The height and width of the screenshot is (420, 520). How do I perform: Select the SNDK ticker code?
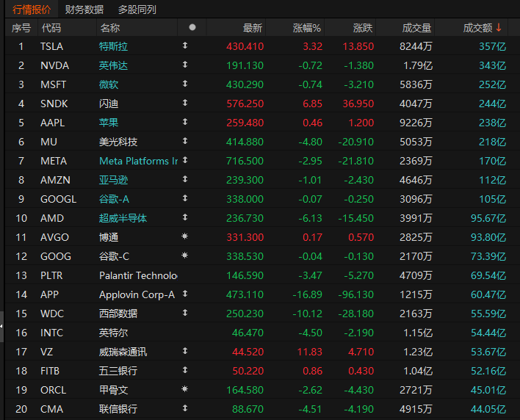[x=54, y=104]
